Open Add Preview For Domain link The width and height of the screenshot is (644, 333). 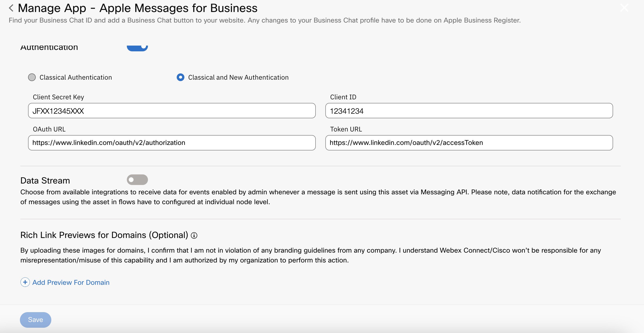(71, 282)
